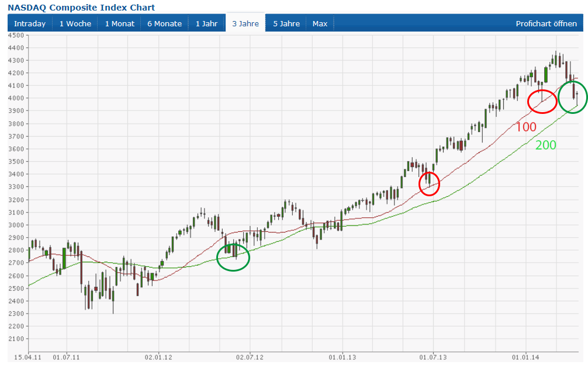The height and width of the screenshot is (368, 588).
Task: Click the 2500 y-axis label
Action: coord(16,288)
